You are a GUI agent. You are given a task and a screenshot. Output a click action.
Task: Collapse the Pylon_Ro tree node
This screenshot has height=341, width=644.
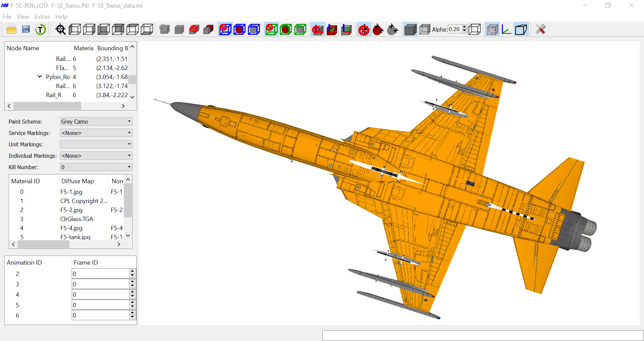[x=40, y=77]
